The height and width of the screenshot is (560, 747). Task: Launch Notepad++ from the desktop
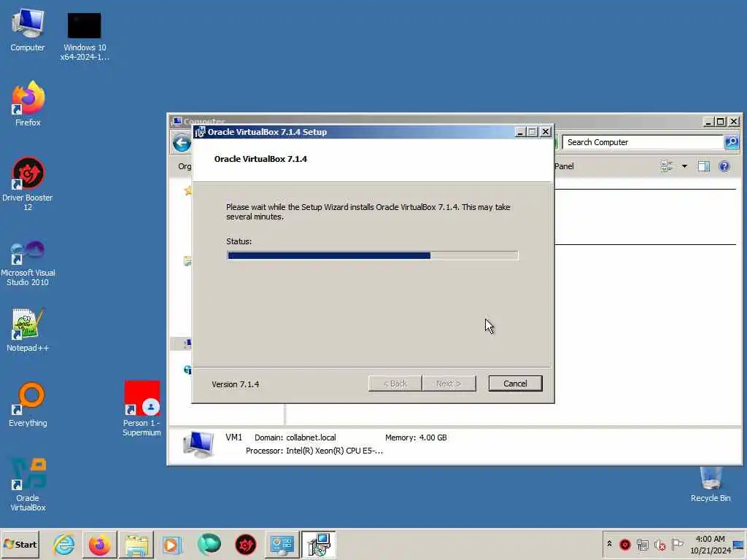click(x=28, y=330)
